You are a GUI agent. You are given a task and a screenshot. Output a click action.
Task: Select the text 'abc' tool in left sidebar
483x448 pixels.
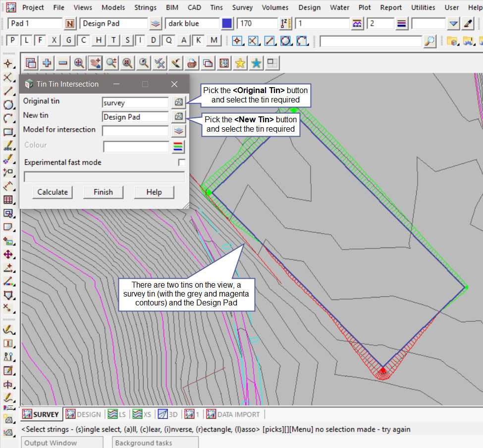tap(8, 147)
